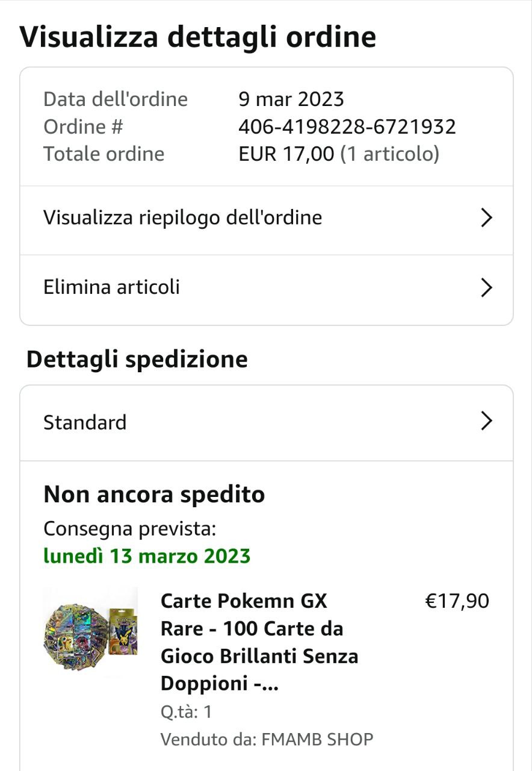Open the Carte Pokemn GX Rare product title

[x=259, y=642]
